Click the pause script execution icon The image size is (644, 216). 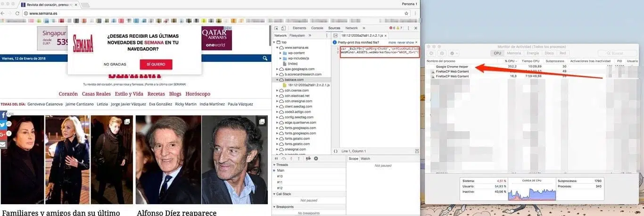(x=276, y=158)
